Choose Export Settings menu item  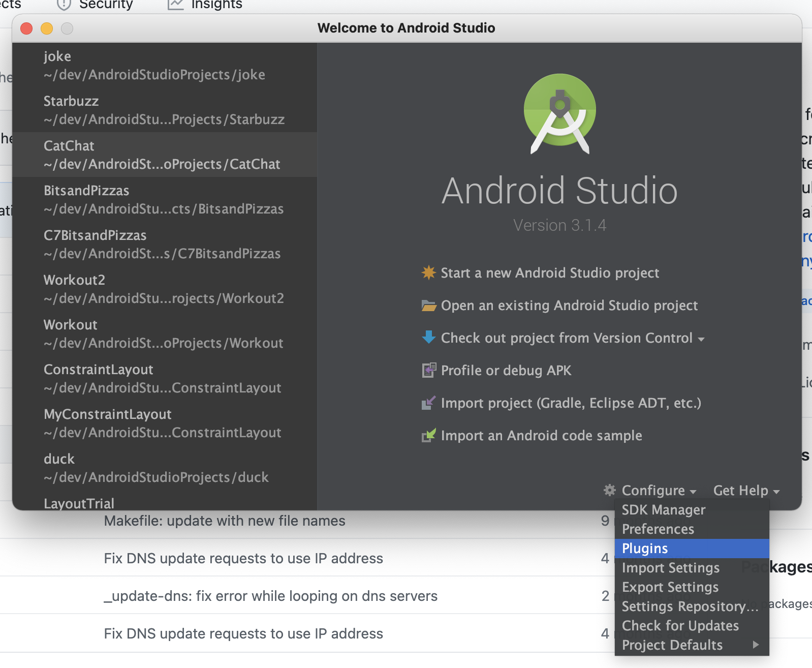coord(692,587)
